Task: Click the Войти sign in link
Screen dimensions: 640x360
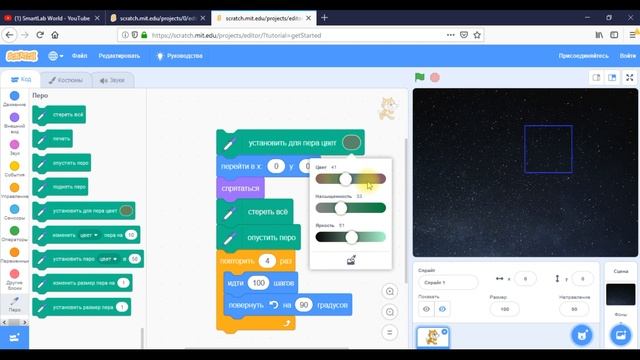Action: pos(628,56)
